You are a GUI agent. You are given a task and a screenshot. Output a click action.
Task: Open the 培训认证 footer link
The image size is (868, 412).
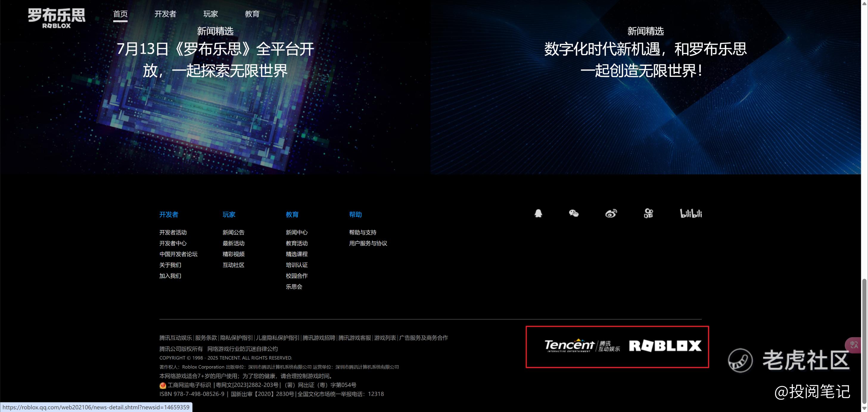(x=296, y=265)
